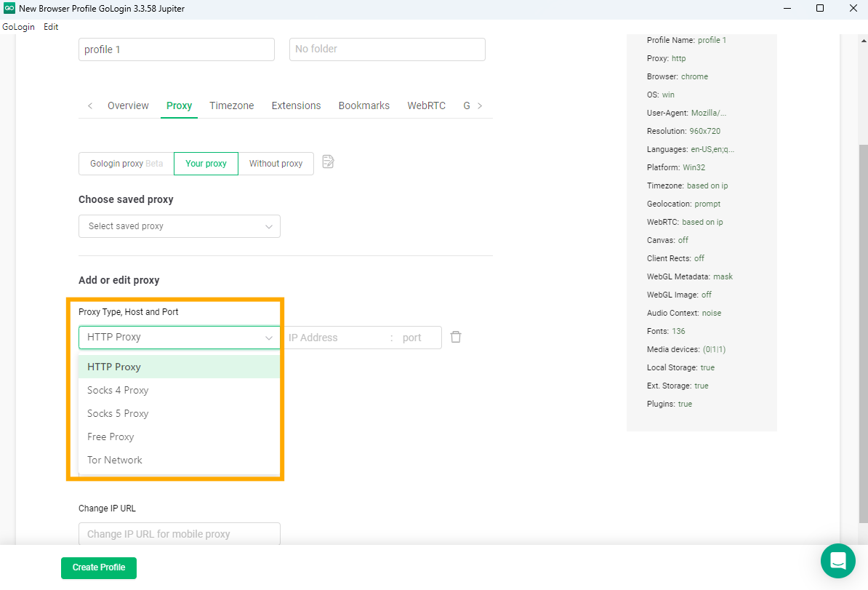This screenshot has height=590, width=868.
Task: Click the scrollbar up arrow
Action: 863,41
